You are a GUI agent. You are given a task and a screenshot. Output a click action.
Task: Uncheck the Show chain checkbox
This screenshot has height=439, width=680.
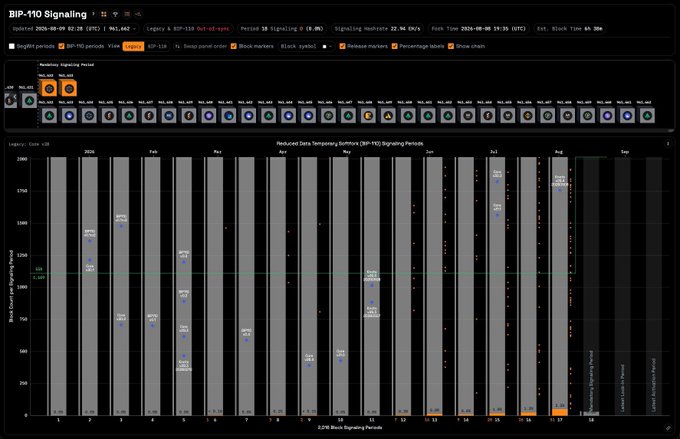click(x=451, y=46)
